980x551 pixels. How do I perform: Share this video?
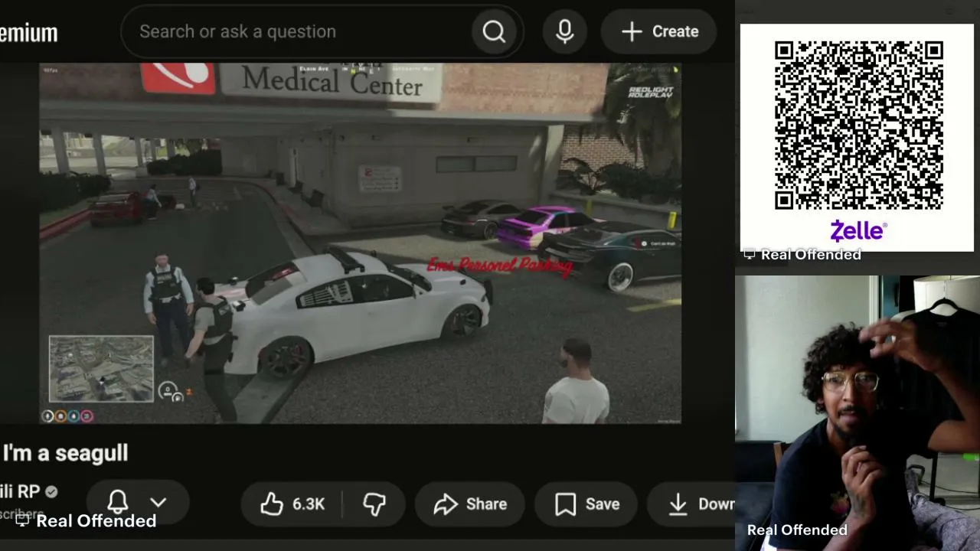(470, 504)
